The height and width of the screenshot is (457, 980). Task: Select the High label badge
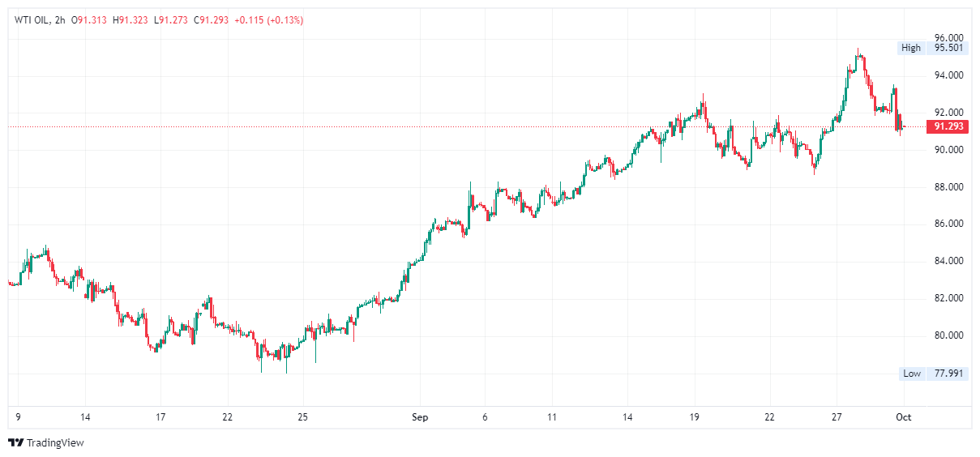click(911, 48)
